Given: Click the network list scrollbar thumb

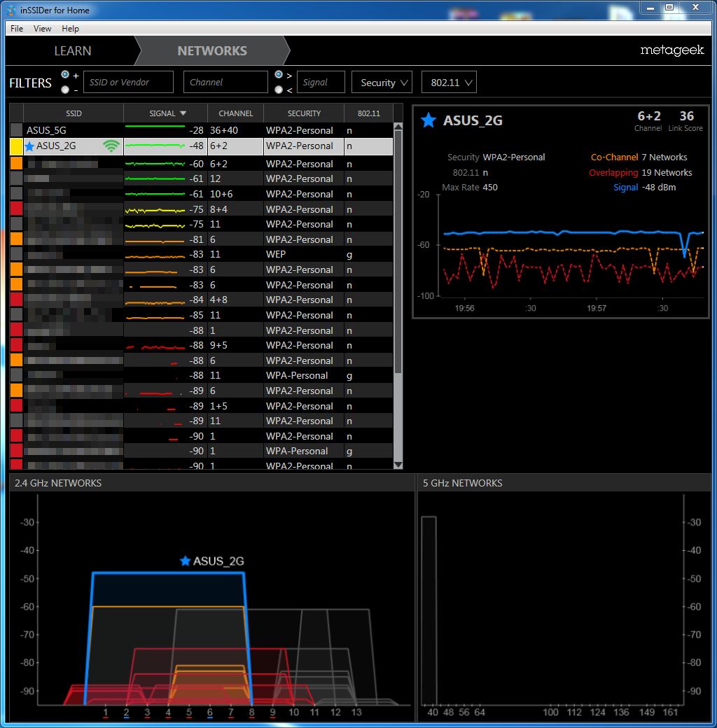Looking at the screenshot, I should (398, 252).
